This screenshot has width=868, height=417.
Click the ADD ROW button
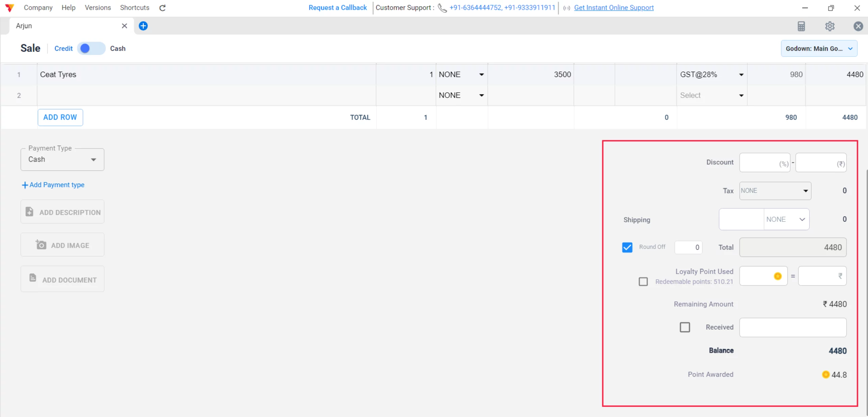pos(60,117)
